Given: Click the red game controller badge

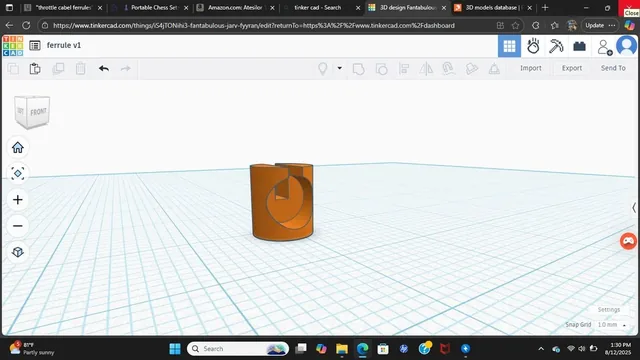Looking at the screenshot, I should pos(628,241).
